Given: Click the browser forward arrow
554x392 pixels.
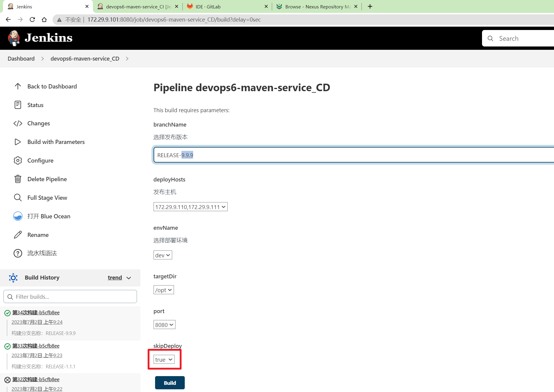Looking at the screenshot, I should pyautogui.click(x=20, y=19).
